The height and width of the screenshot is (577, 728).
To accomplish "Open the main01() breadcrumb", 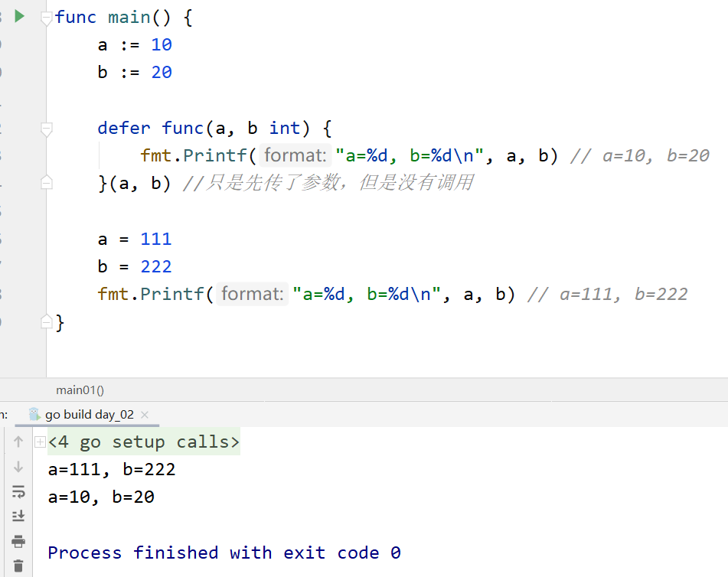I will (x=80, y=390).
